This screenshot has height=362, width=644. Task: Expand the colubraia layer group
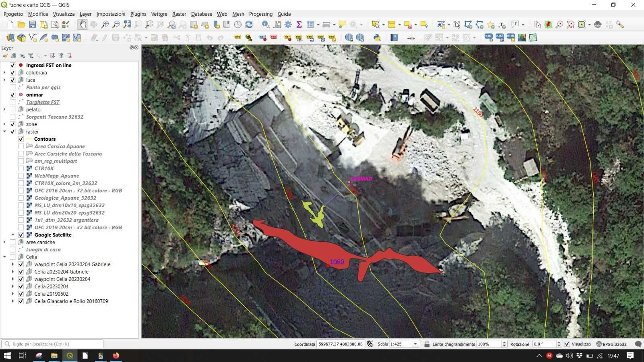click(4, 73)
